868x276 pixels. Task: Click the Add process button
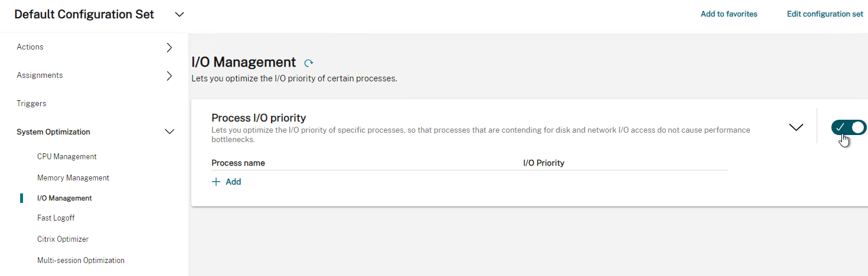point(227,182)
